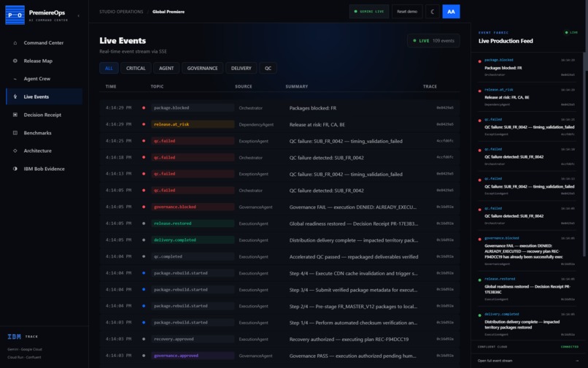This screenshot has width=588, height=368.
Task: Click the TRACE column header
Action: pyautogui.click(x=430, y=86)
